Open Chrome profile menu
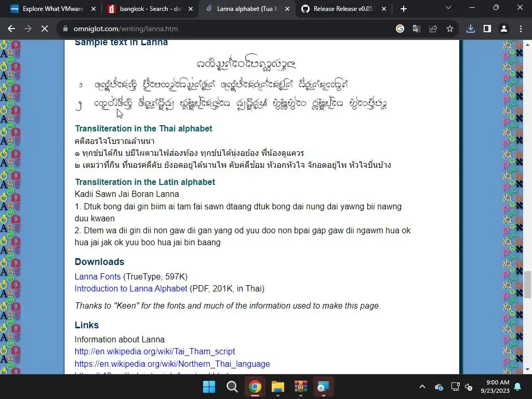Image resolution: width=532 pixels, height=399 pixels. click(504, 29)
